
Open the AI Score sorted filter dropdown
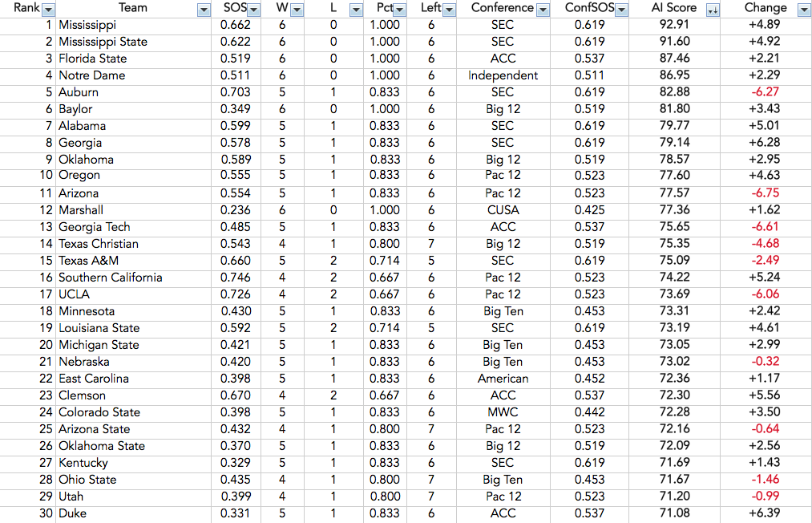pos(713,10)
